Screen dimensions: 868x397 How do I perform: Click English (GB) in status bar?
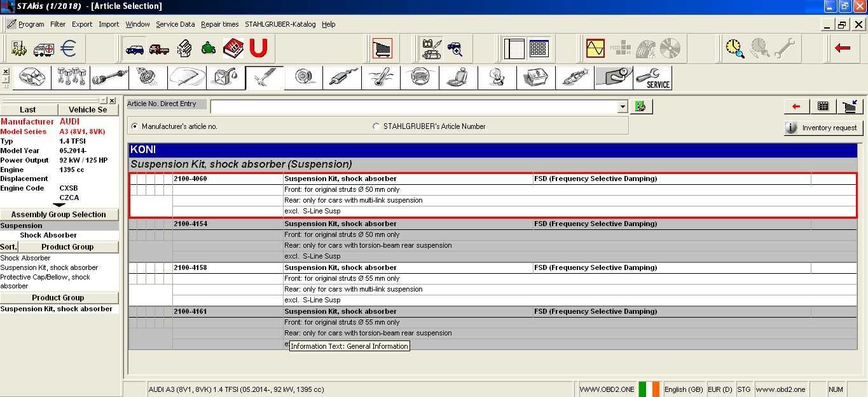click(x=684, y=389)
